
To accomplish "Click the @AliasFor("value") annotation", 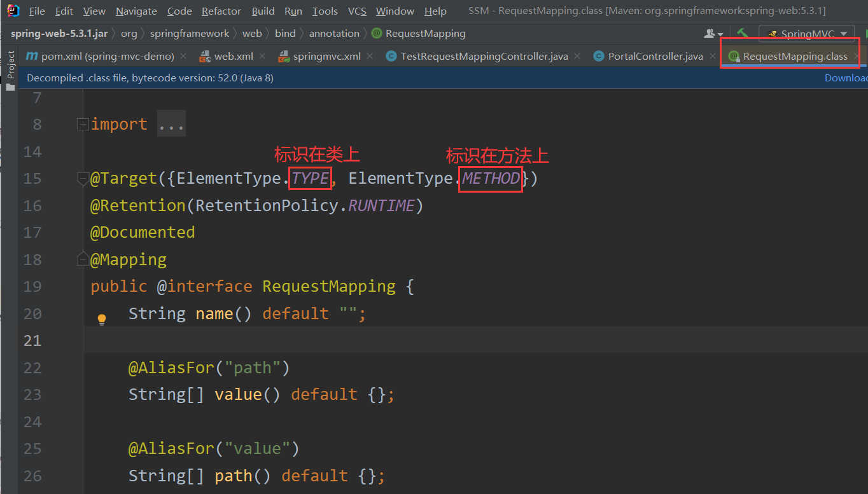I will (x=214, y=449).
